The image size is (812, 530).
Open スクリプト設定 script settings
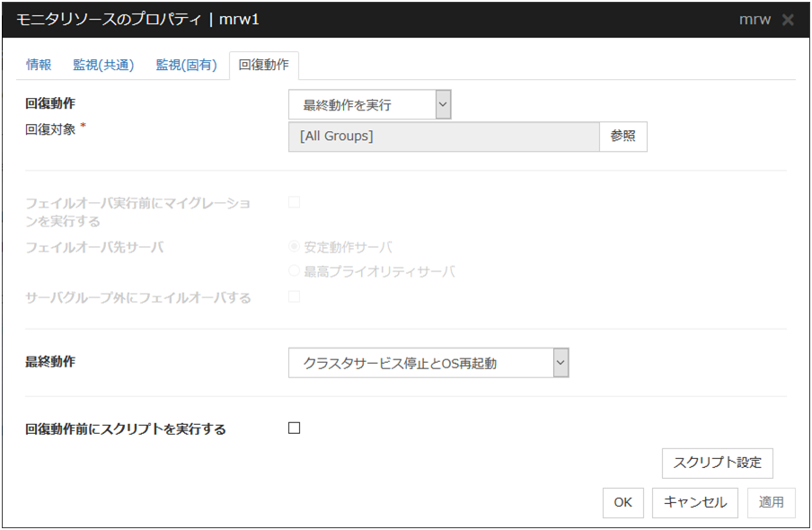click(x=717, y=463)
